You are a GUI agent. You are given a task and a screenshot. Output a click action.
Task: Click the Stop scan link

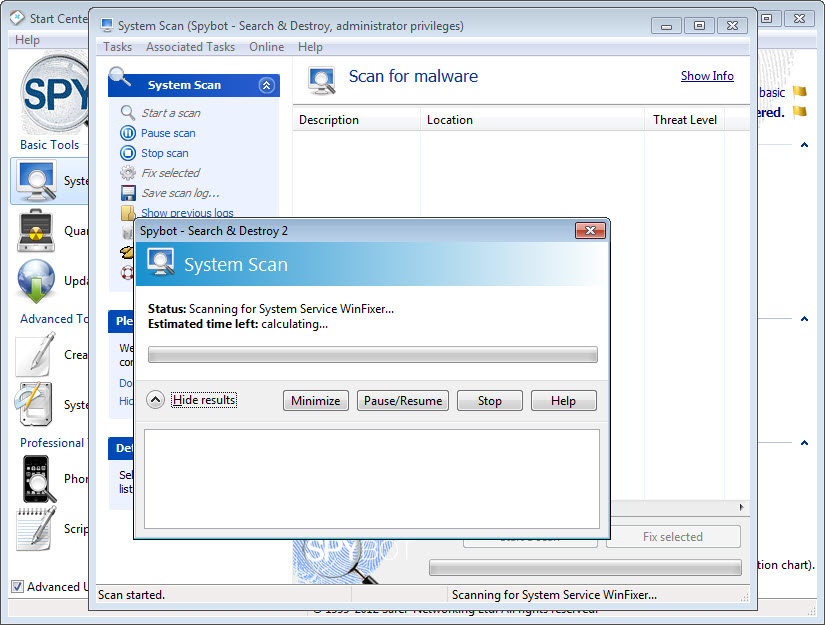165,153
